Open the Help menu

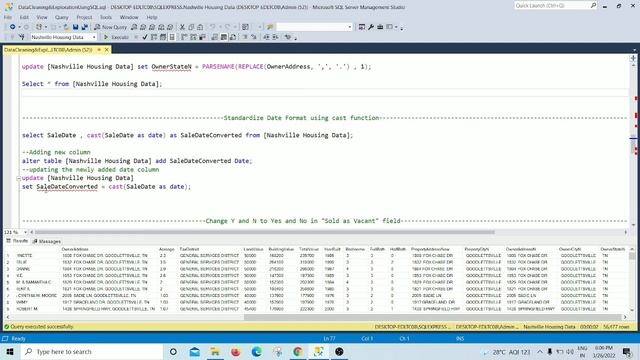tap(152, 17)
